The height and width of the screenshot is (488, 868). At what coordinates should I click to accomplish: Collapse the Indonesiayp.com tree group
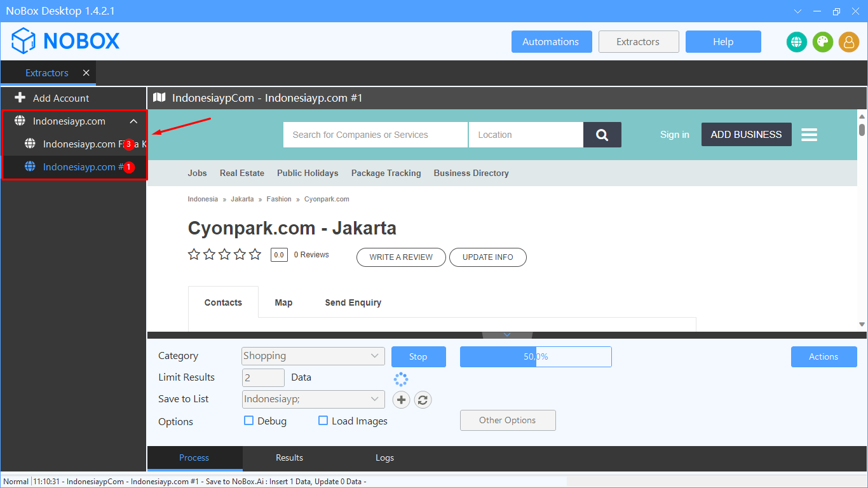[x=133, y=121]
